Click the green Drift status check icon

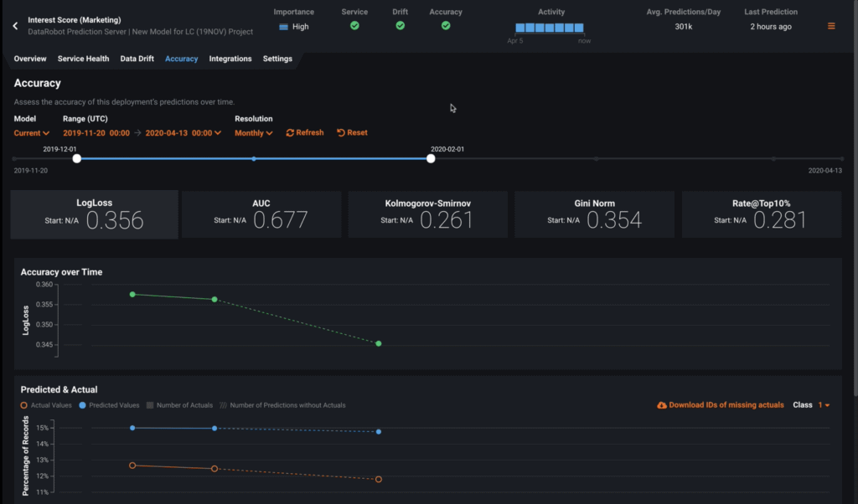click(x=400, y=26)
